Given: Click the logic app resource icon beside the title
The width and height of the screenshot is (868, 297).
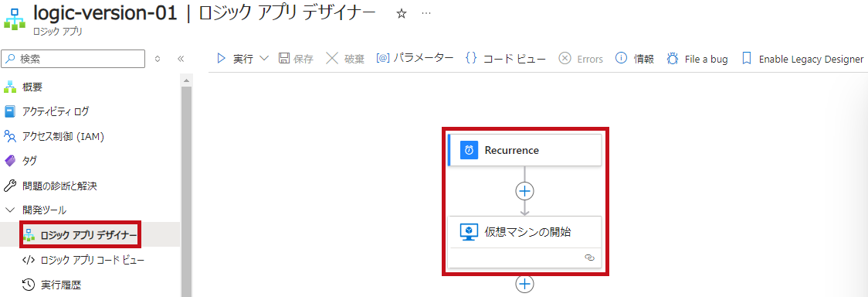Looking at the screenshot, I should pos(15,19).
